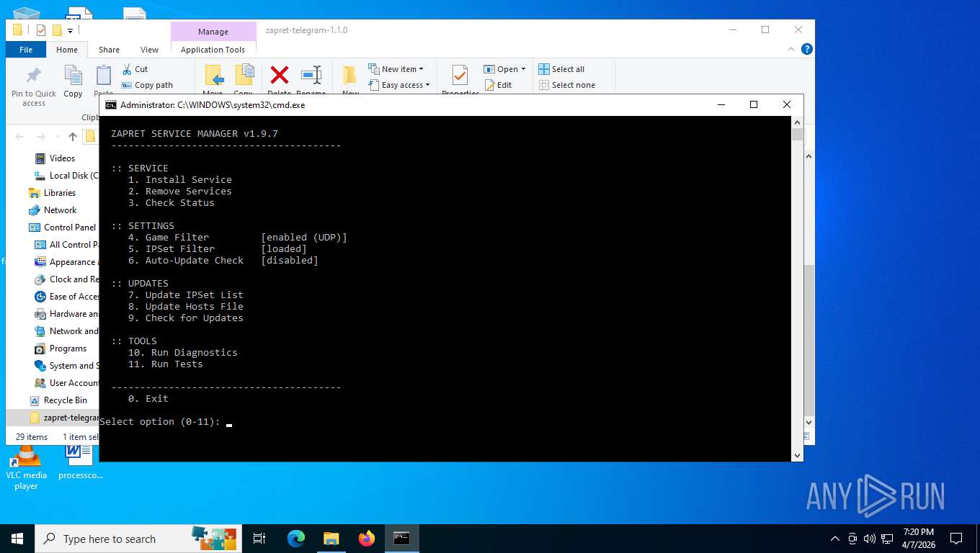Click Select none in the Explorer ribbon
Screen dimensions: 980x553
566,85
